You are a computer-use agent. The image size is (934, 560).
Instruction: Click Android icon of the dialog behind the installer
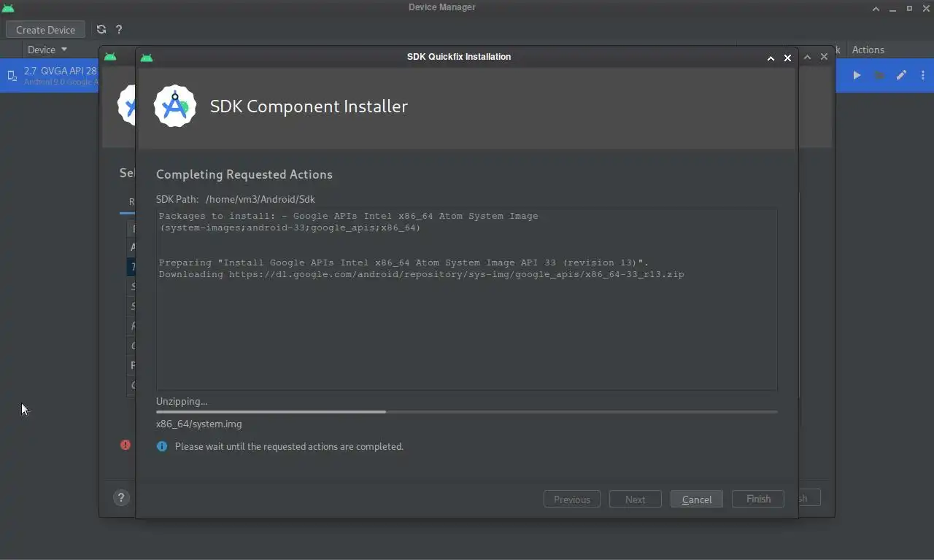tap(110, 57)
